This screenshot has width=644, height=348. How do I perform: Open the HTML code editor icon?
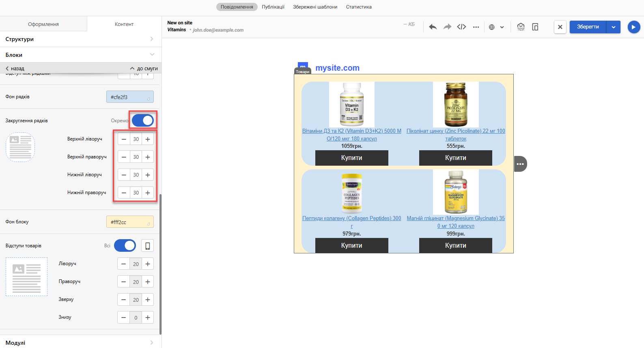tap(462, 27)
